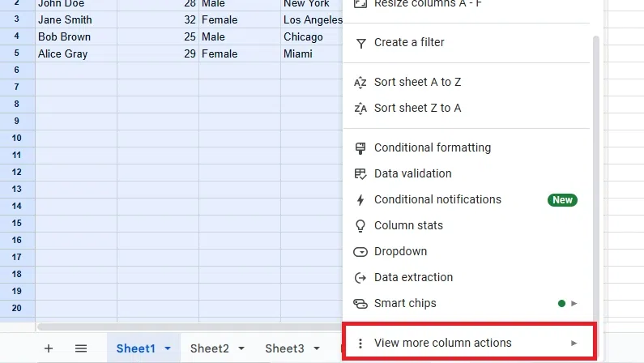
Task: Expand the Smart chips submenu arrow
Action: point(574,304)
